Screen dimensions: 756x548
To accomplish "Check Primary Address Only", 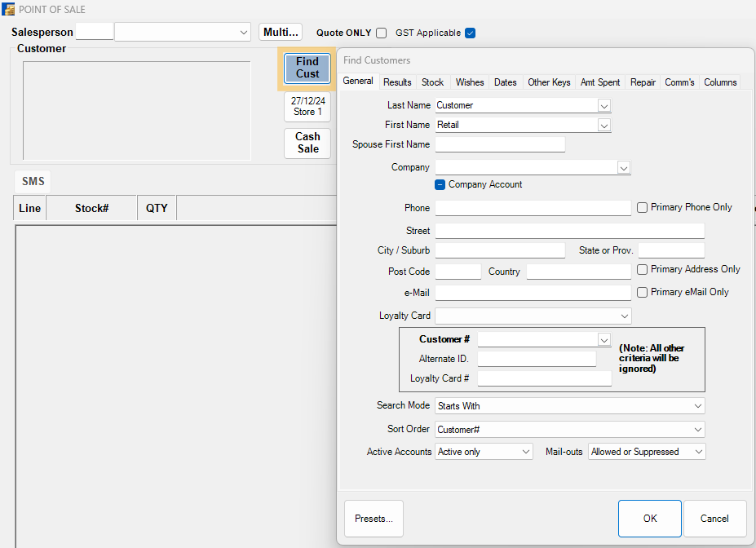I will pos(642,269).
